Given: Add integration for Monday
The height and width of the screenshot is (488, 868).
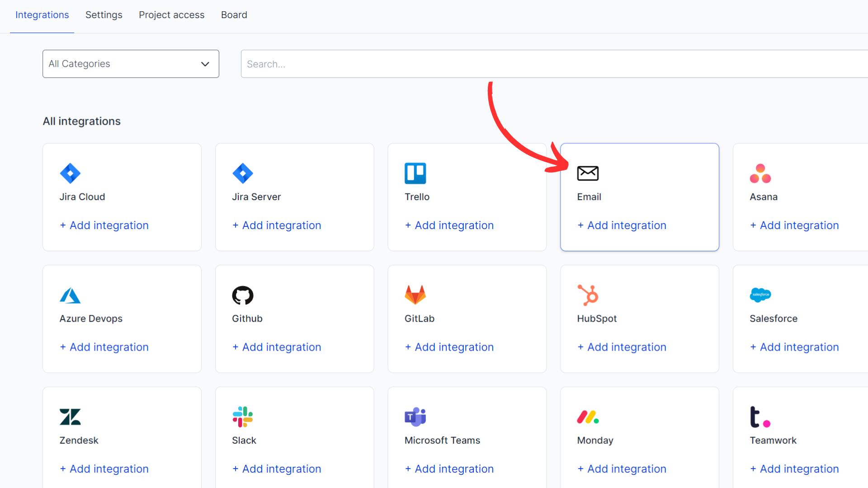Looking at the screenshot, I should point(622,469).
